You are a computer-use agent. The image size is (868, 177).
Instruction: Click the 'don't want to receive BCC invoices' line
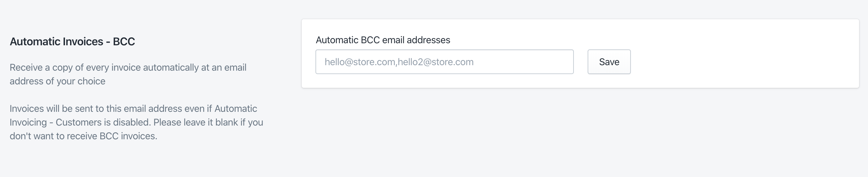(83, 136)
